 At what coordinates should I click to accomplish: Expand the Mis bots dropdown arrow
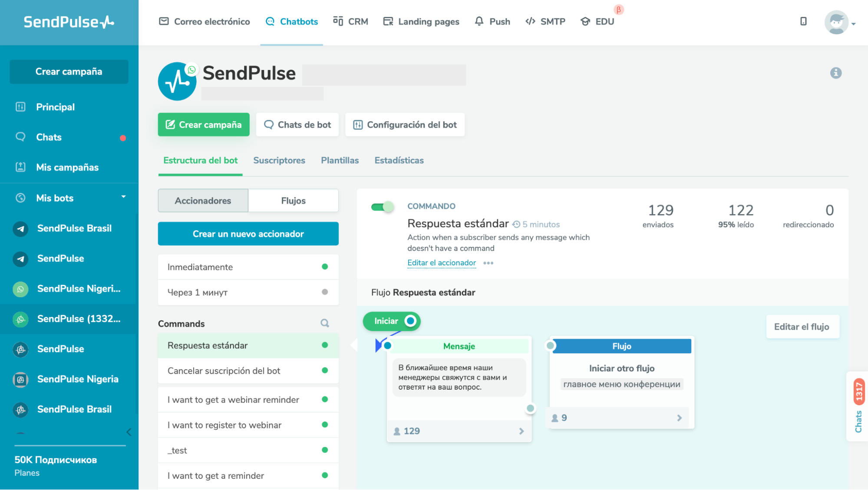pyautogui.click(x=123, y=197)
